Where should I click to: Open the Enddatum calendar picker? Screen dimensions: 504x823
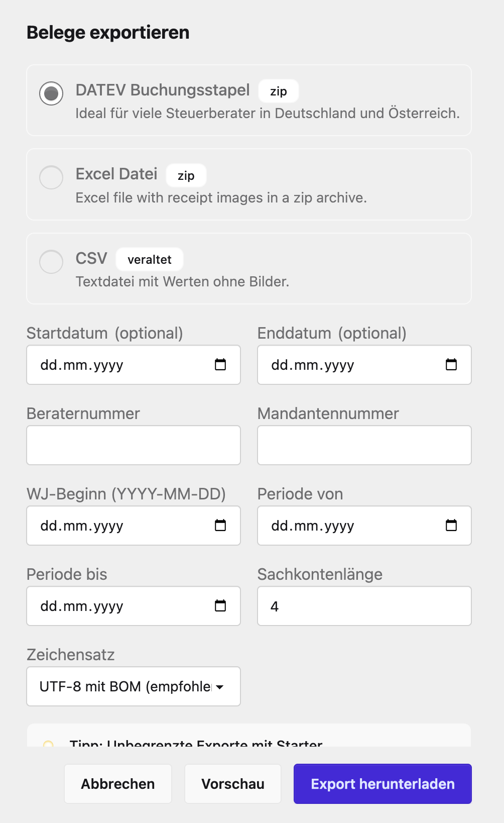point(451,365)
